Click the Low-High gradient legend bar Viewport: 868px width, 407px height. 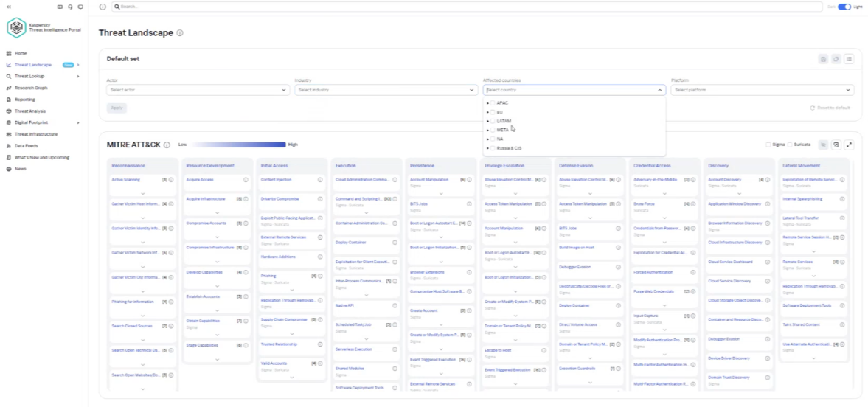click(239, 145)
